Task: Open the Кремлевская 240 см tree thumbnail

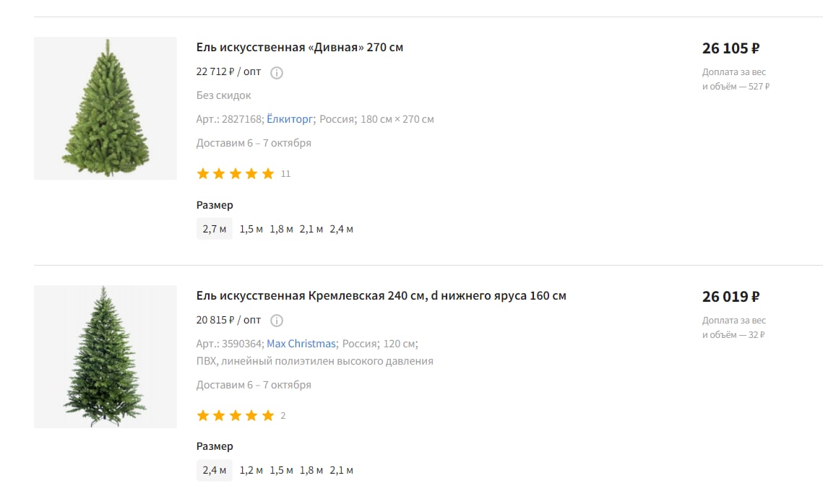Action: pyautogui.click(x=105, y=357)
